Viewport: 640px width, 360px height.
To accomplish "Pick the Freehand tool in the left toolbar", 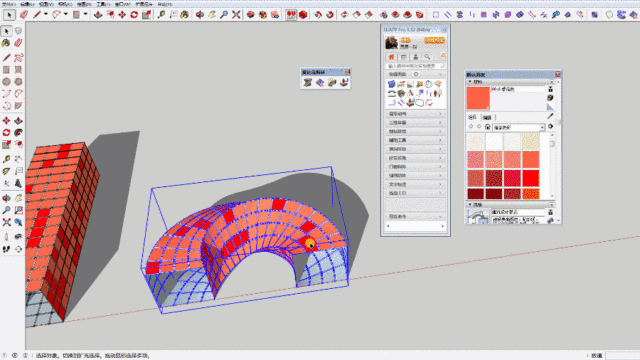I will tap(18, 58).
